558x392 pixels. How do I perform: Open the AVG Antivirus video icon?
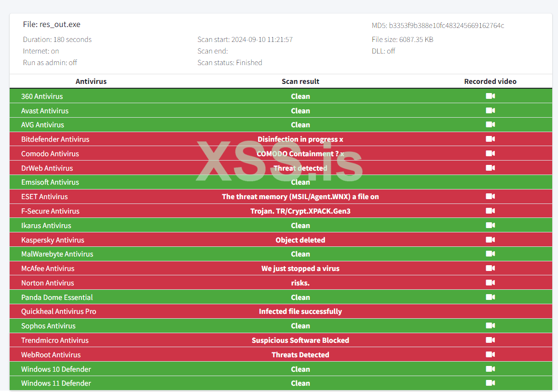pyautogui.click(x=490, y=124)
